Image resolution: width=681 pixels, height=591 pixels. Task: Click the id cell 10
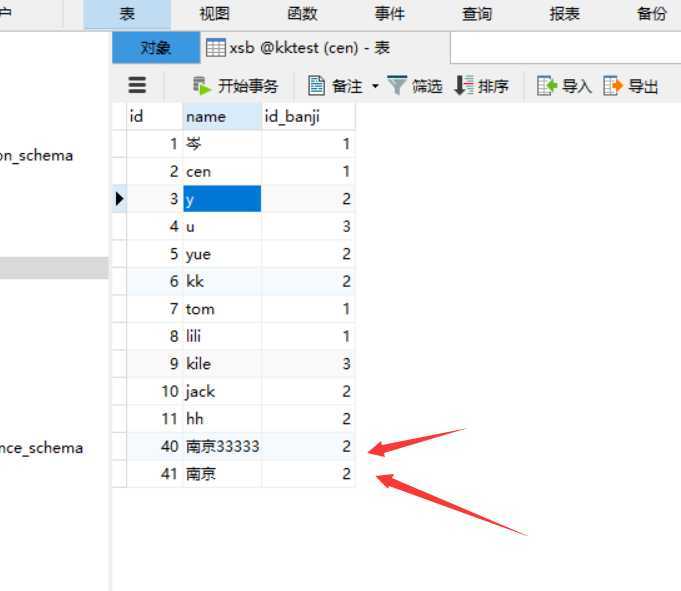(x=155, y=391)
